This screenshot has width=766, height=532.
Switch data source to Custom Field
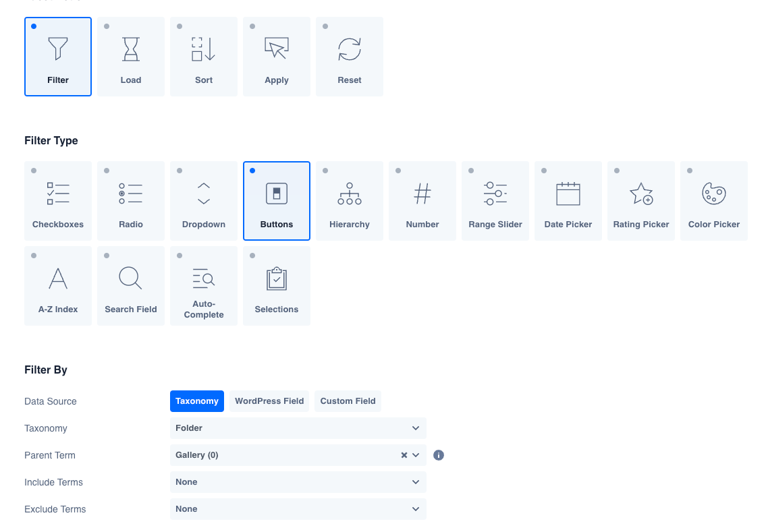tap(348, 401)
